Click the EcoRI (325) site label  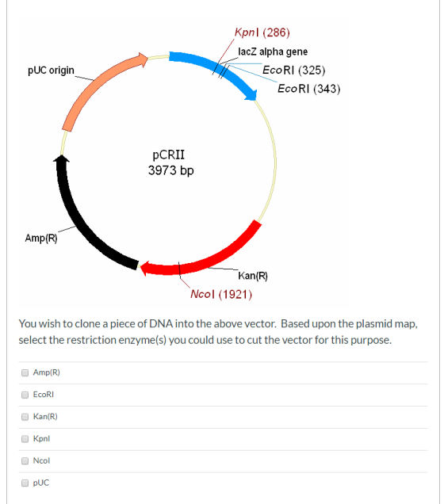tap(294, 70)
